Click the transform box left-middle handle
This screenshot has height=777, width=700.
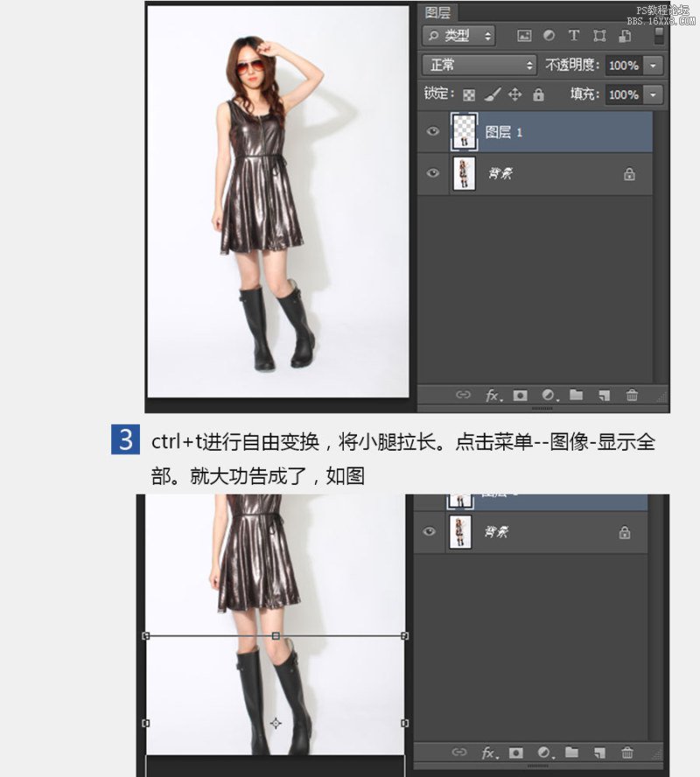[145, 724]
